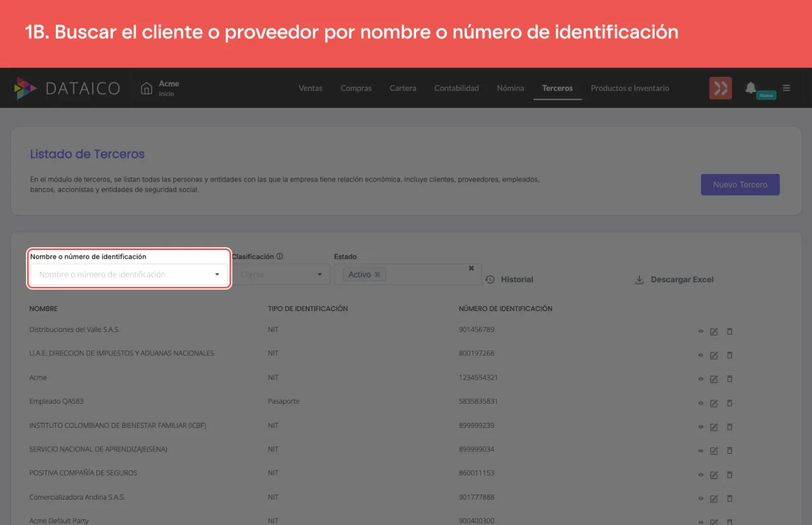This screenshot has width=812, height=525.
Task: View U.A.E. DIRECCION DE IMPUESTOS record
Action: [701, 355]
